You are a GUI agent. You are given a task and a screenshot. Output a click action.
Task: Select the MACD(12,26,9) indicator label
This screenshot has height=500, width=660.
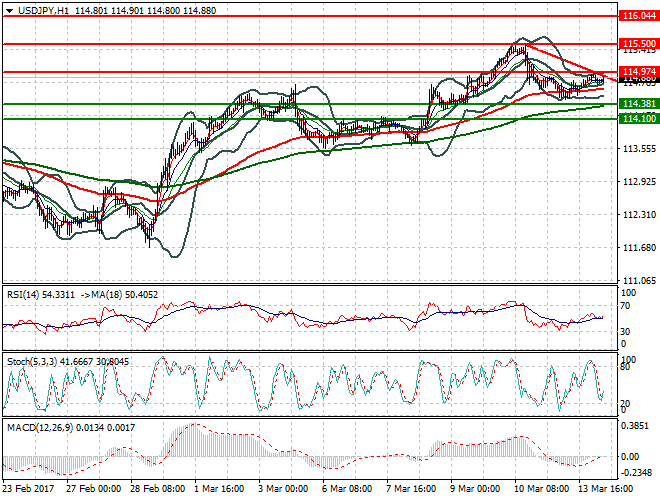point(40,428)
